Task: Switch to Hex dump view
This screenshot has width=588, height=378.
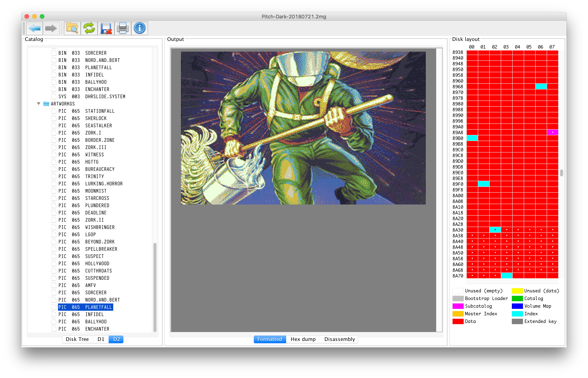Action: tap(303, 339)
